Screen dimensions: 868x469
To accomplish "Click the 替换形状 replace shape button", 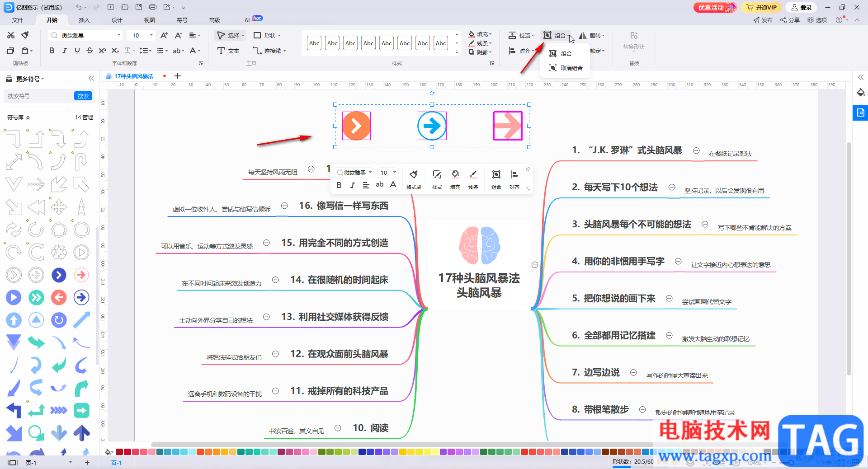I will click(x=634, y=41).
